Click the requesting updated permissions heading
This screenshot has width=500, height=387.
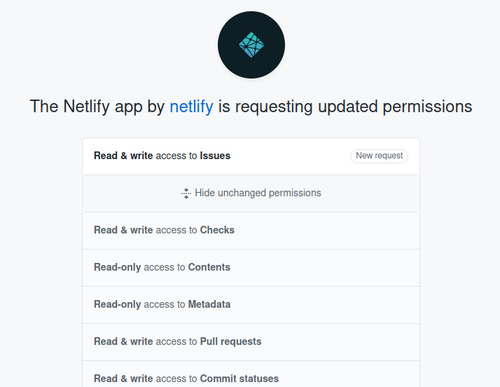(x=251, y=107)
